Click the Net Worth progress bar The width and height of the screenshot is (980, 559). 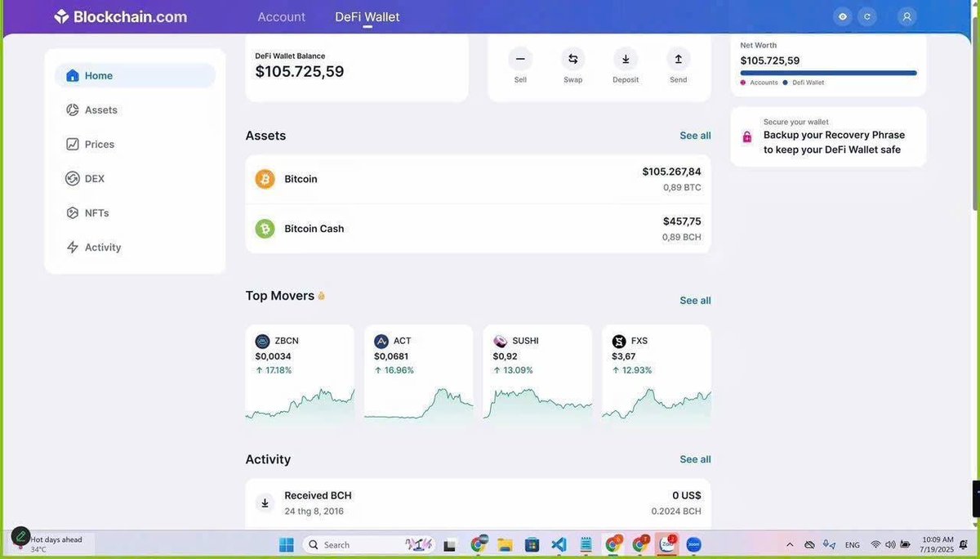(x=828, y=73)
